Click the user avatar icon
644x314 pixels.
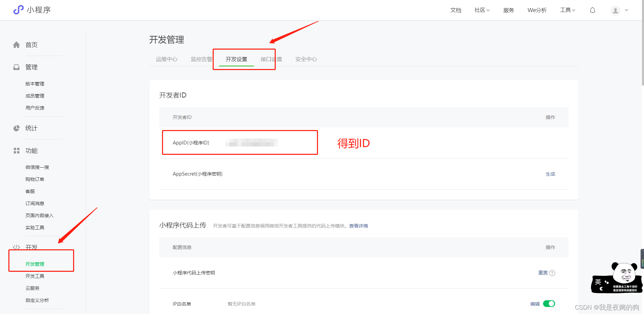[615, 11]
